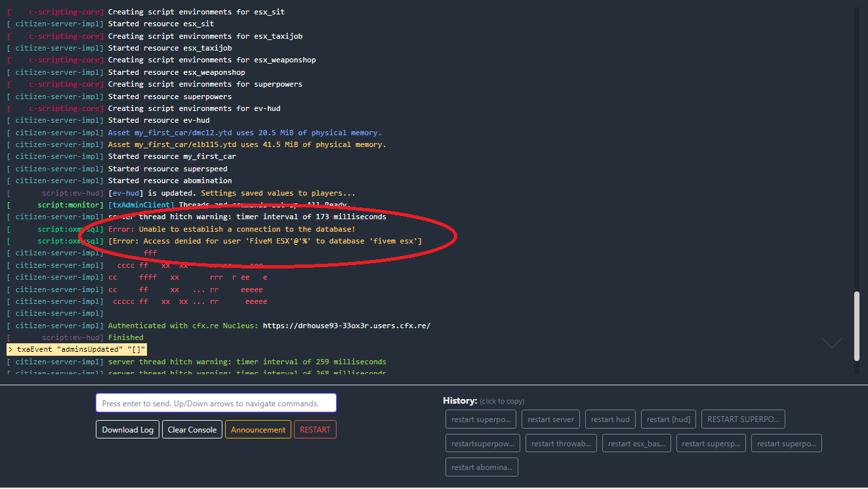The width and height of the screenshot is (868, 489).
Task: Copy 'restart esx_bas...' history command
Action: point(636,444)
